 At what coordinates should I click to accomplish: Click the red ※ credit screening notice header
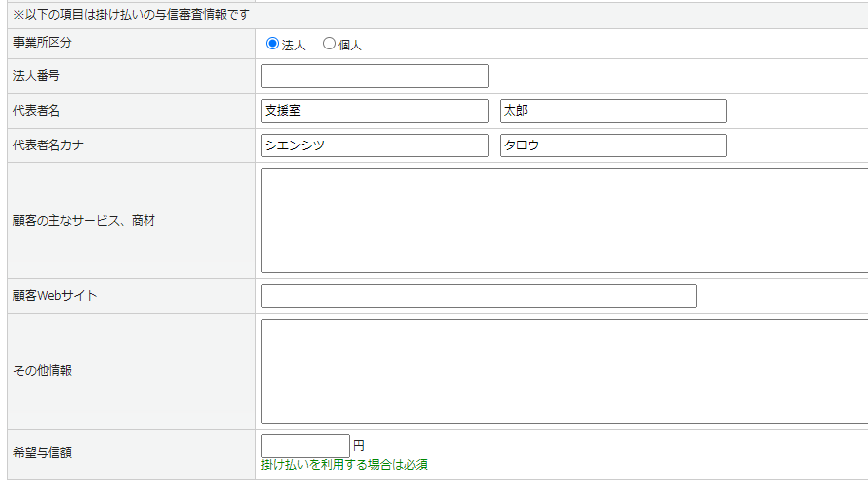click(131, 15)
